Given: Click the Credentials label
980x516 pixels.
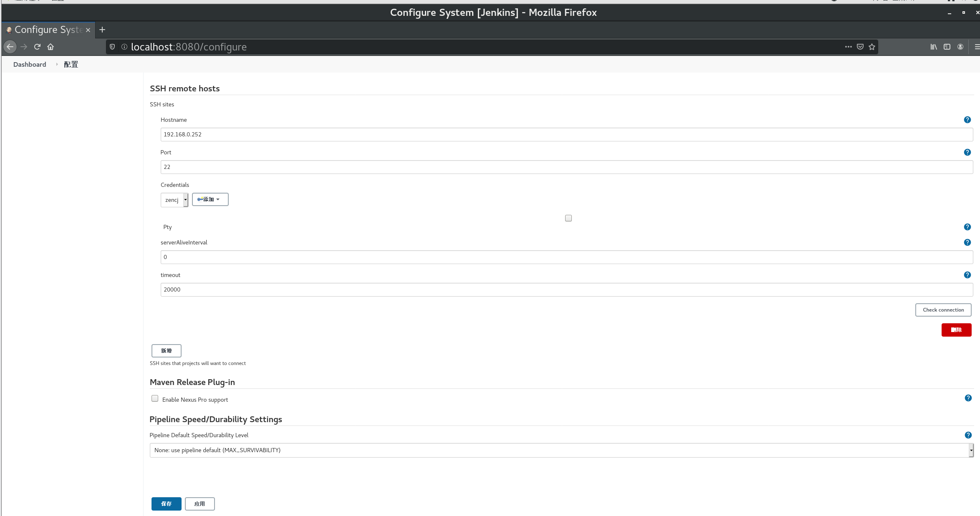Looking at the screenshot, I should [174, 185].
